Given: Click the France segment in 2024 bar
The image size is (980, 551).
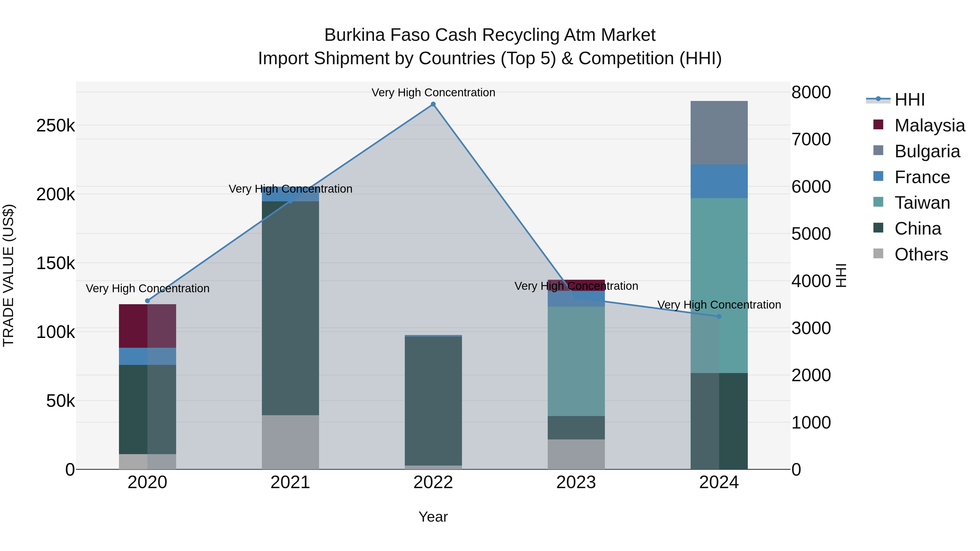Looking at the screenshot, I should 719,181.
